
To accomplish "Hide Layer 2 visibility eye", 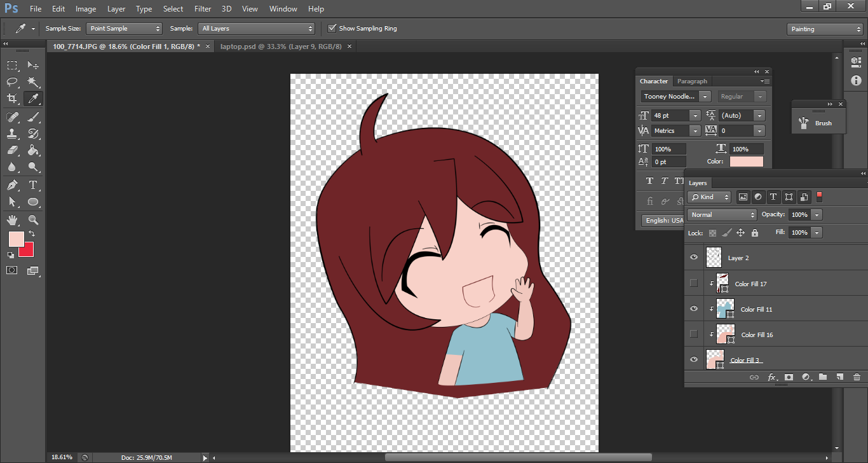I will 694,258.
